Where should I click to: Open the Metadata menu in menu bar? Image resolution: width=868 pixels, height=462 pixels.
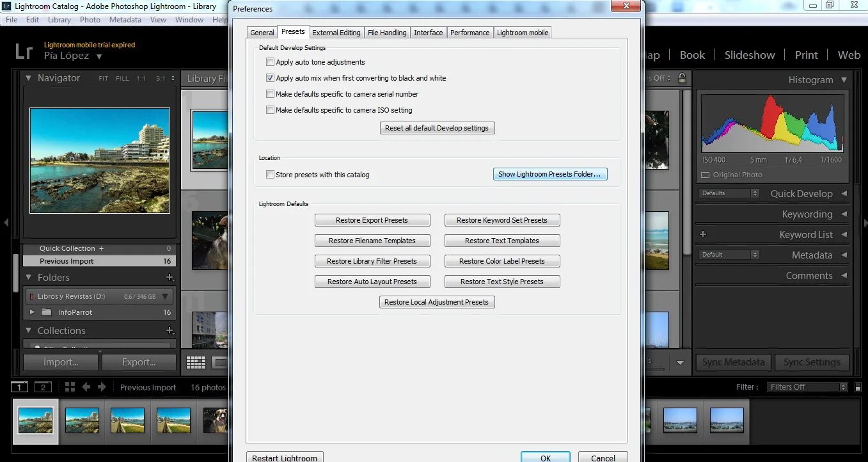(x=125, y=20)
